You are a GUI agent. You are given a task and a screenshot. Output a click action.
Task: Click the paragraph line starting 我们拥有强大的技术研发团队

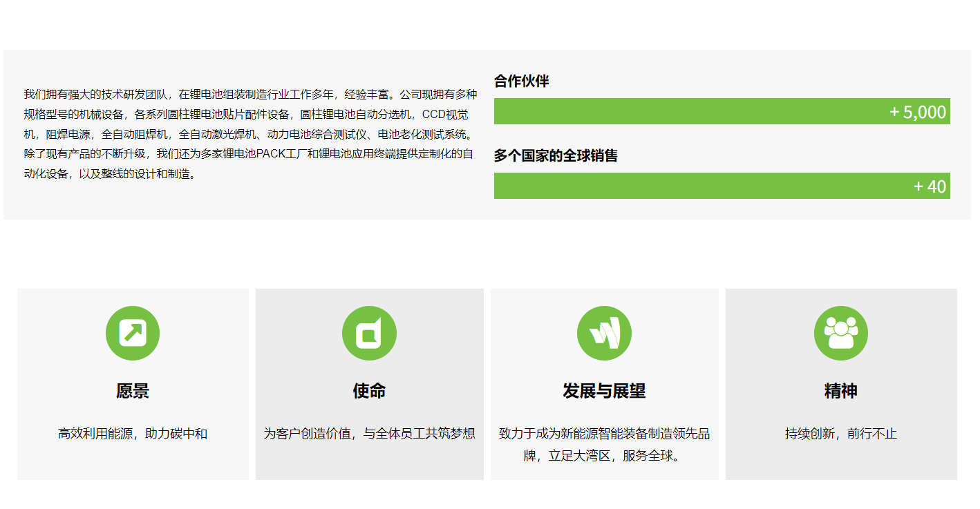(250, 95)
